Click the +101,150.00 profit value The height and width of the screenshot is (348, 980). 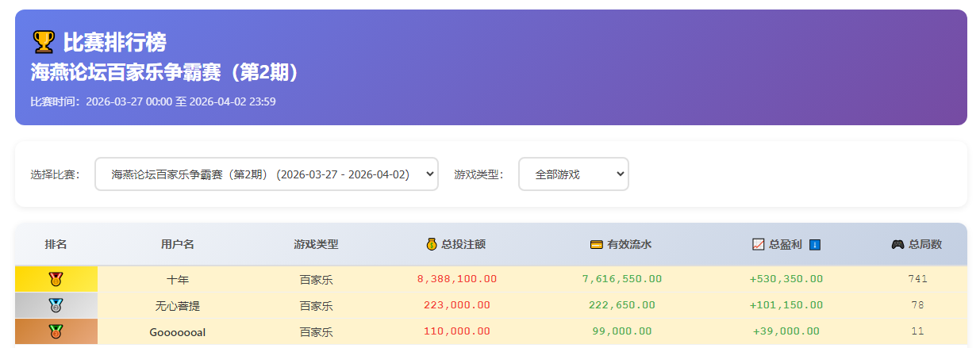(786, 305)
